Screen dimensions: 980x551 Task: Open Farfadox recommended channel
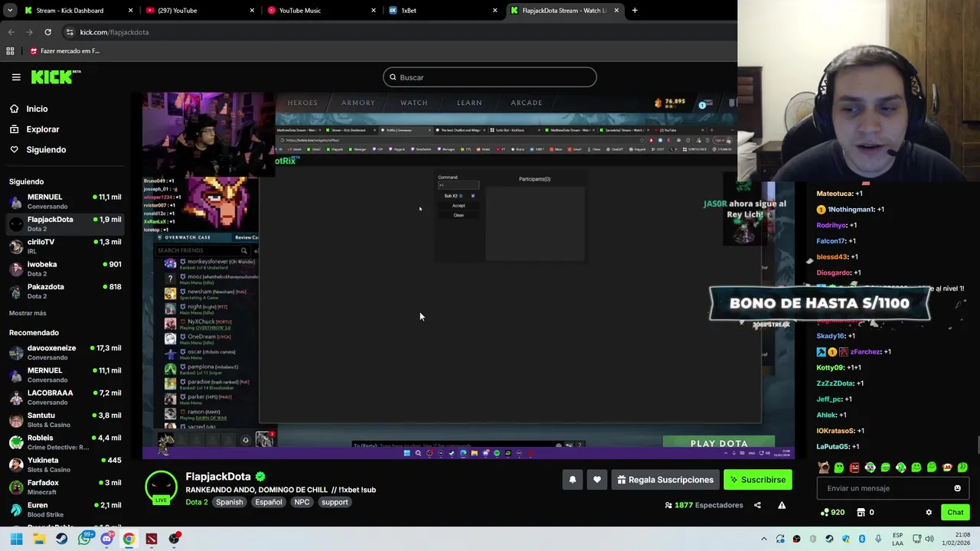point(65,487)
